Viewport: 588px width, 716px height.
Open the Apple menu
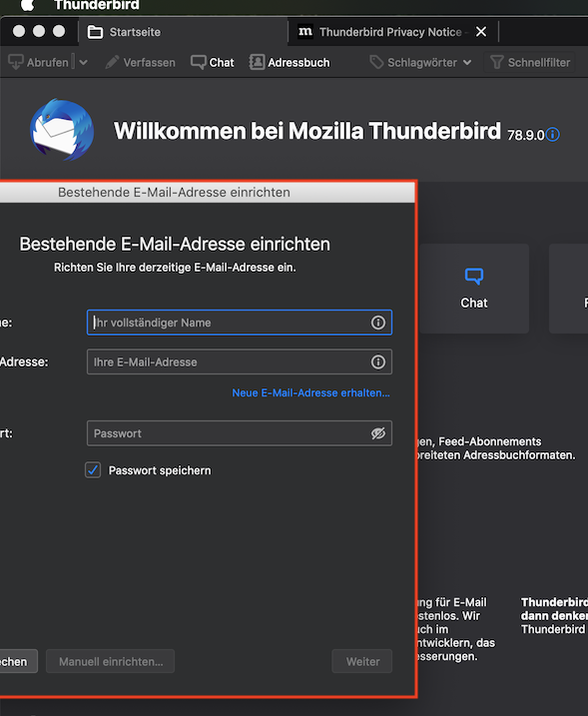pos(27,5)
